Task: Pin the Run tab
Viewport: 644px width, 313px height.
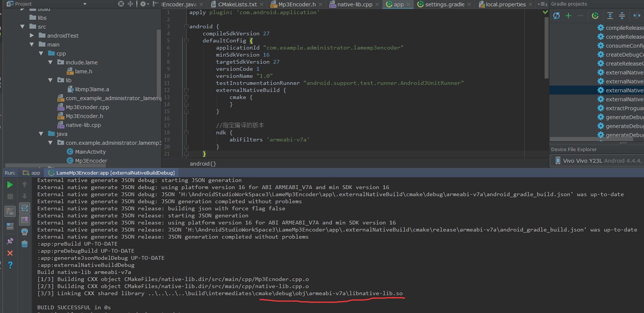Action: pyautogui.click(x=10, y=241)
